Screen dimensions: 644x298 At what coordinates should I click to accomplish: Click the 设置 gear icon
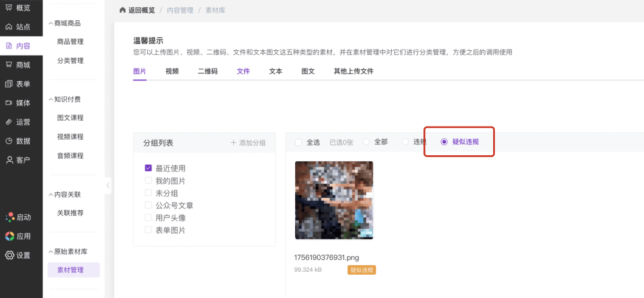10,255
